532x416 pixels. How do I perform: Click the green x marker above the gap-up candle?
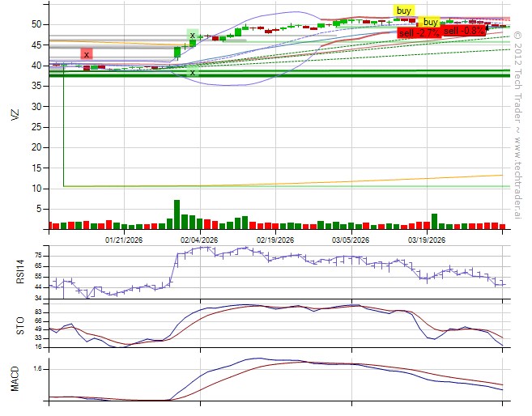pyautogui.click(x=192, y=35)
